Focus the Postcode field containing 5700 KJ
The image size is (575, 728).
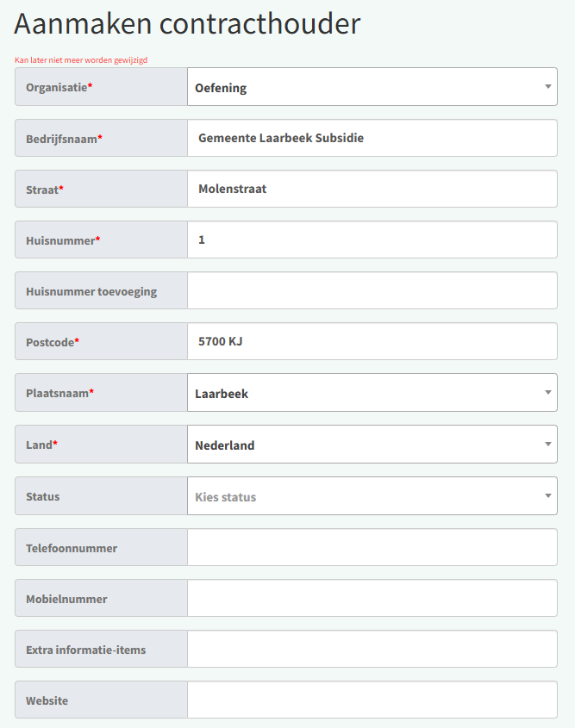pyautogui.click(x=372, y=341)
